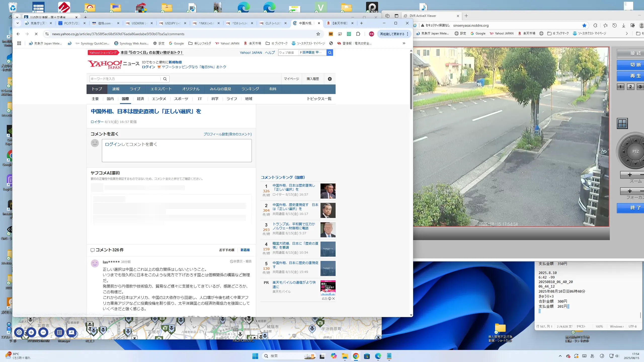Stop page loading with X icon
644x362 pixels.
pos(36,34)
